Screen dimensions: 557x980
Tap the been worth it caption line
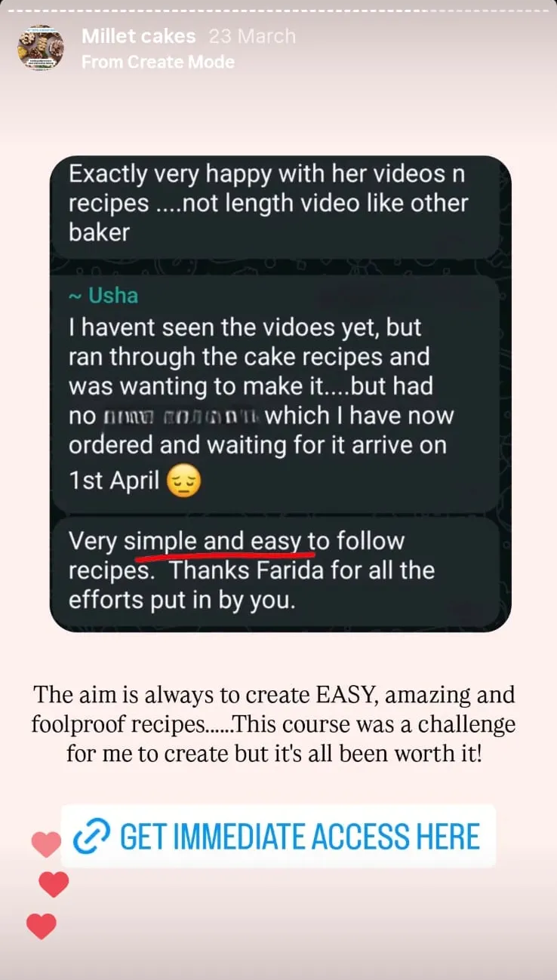pyautogui.click(x=273, y=753)
